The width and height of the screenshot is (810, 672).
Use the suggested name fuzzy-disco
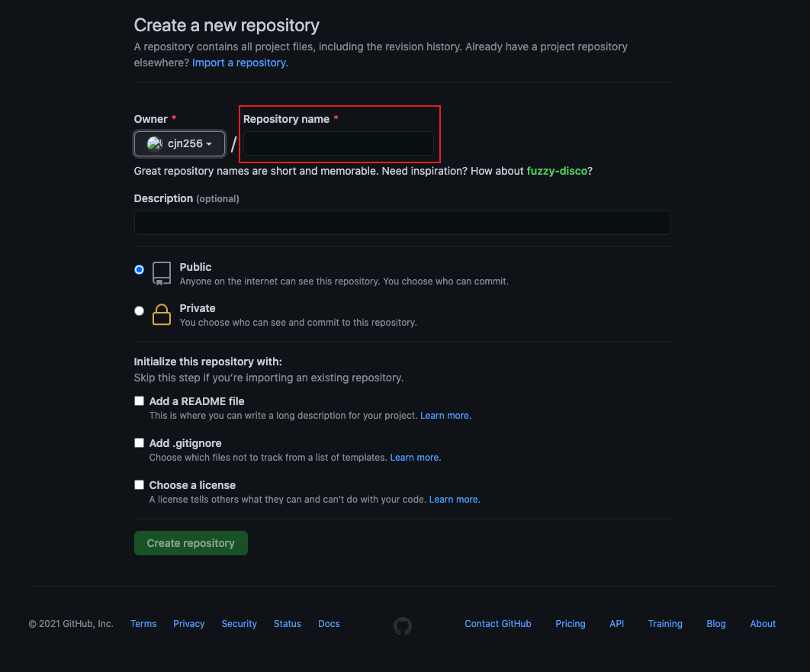[557, 171]
